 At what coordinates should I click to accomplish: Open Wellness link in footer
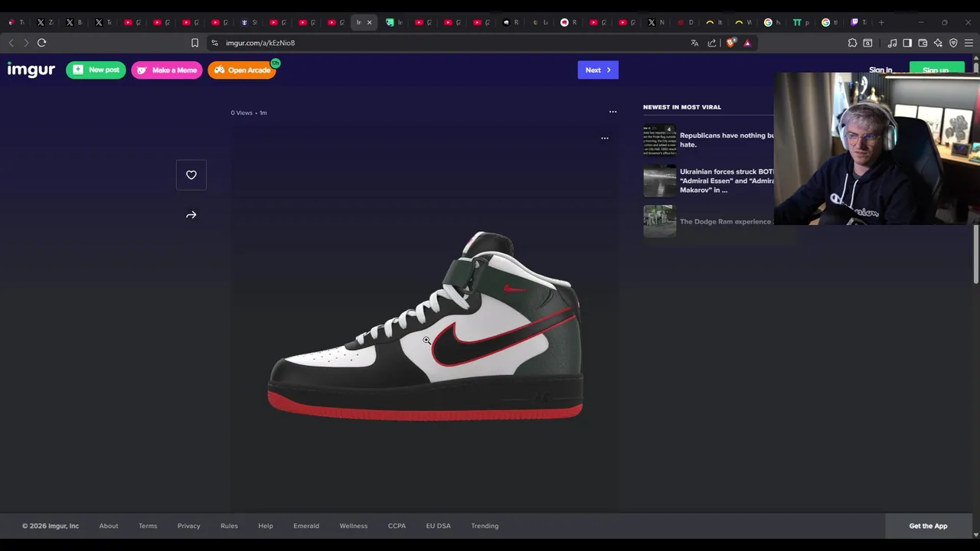point(354,526)
